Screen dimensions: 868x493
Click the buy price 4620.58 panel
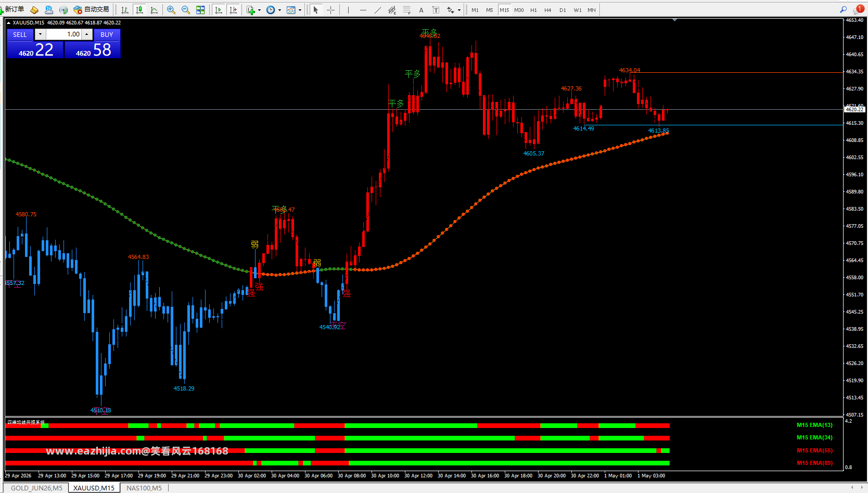coord(93,49)
